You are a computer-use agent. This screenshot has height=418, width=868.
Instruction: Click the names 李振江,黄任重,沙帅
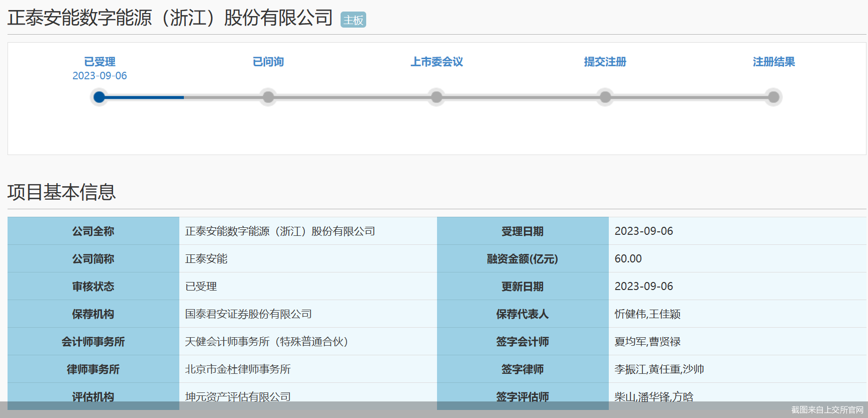(x=660, y=369)
